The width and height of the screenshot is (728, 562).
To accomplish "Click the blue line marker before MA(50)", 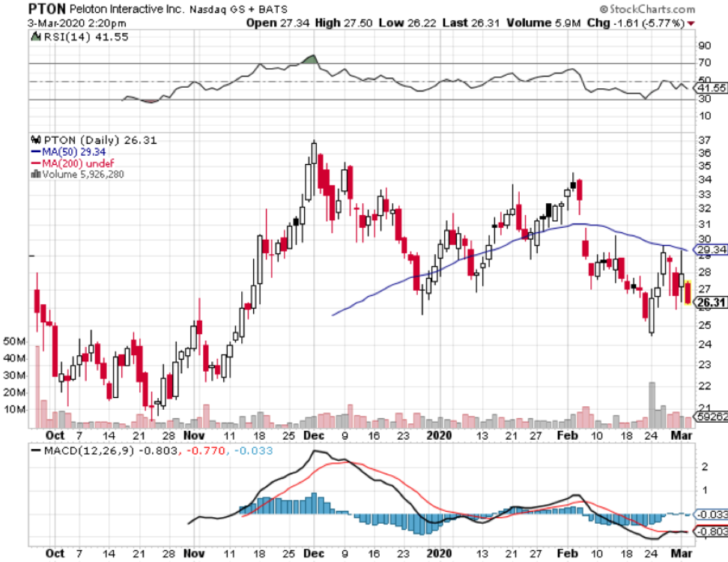I will click(36, 152).
